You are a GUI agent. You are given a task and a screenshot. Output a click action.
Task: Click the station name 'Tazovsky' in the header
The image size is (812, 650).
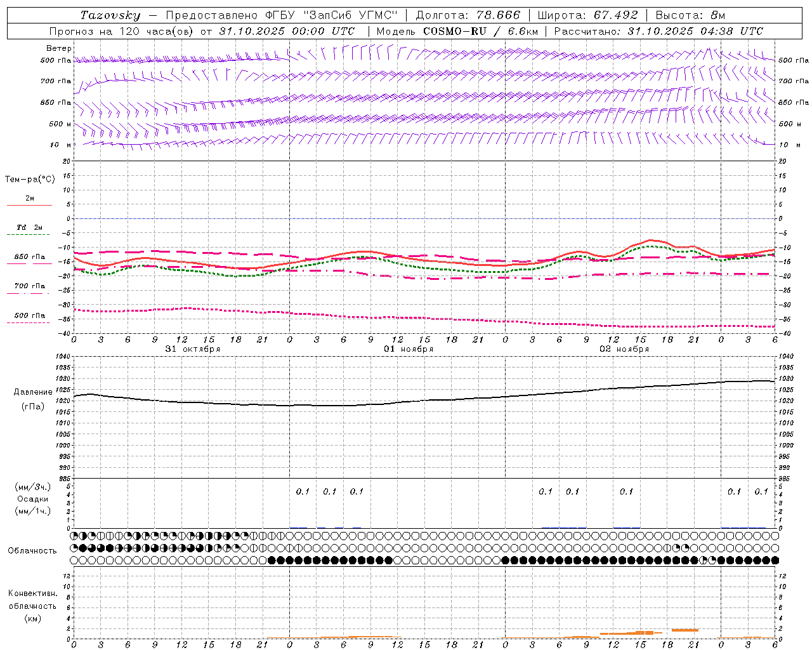coord(110,15)
